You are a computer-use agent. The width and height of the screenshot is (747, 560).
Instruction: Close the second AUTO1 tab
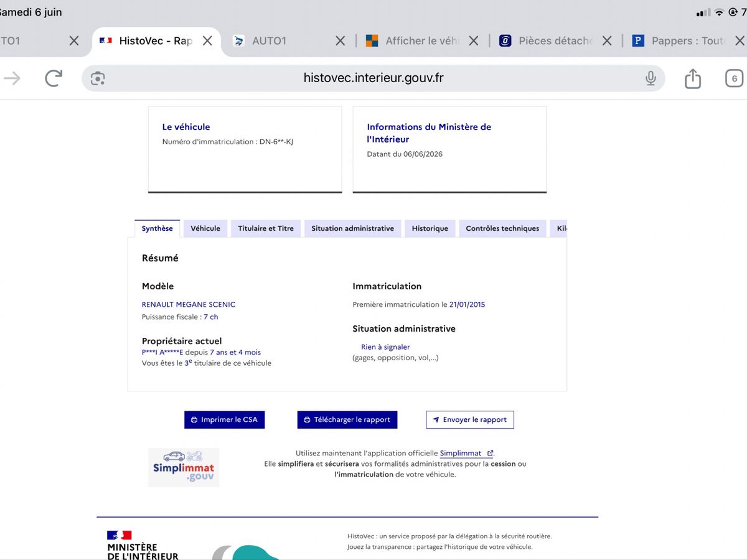pos(341,40)
